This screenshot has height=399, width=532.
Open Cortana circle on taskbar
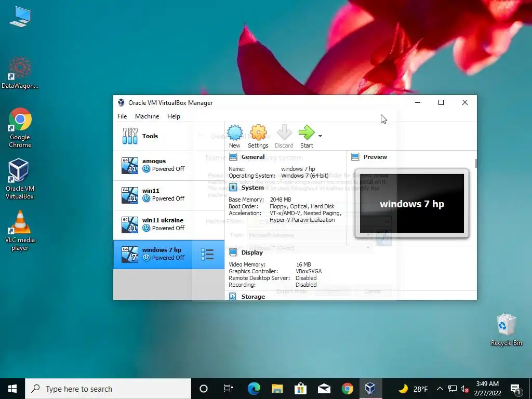coord(204,389)
